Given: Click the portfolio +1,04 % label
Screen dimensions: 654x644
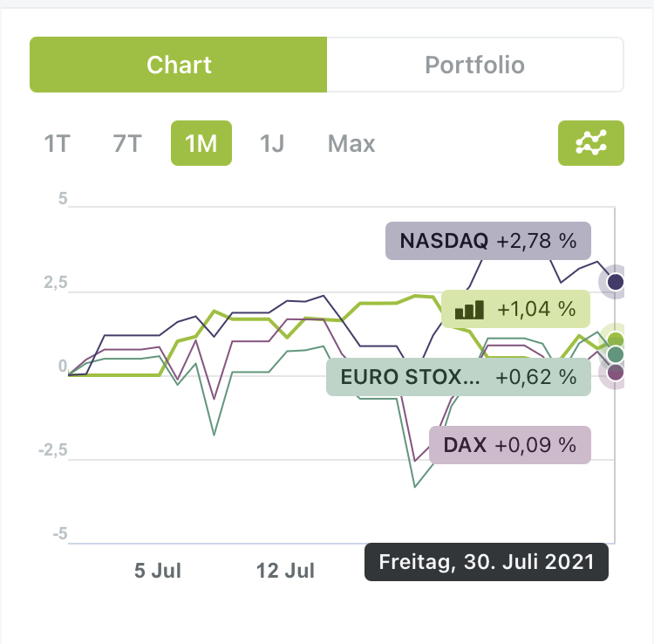Looking at the screenshot, I should [516, 309].
